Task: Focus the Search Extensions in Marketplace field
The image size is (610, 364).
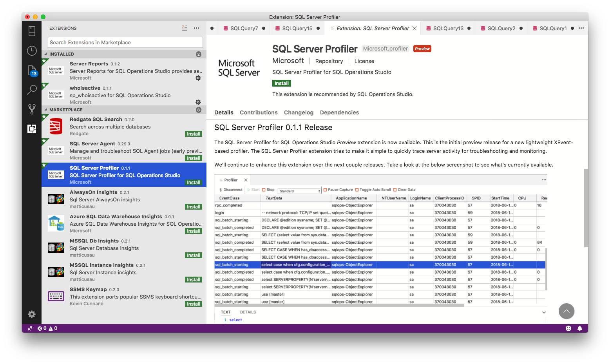Action: point(125,42)
